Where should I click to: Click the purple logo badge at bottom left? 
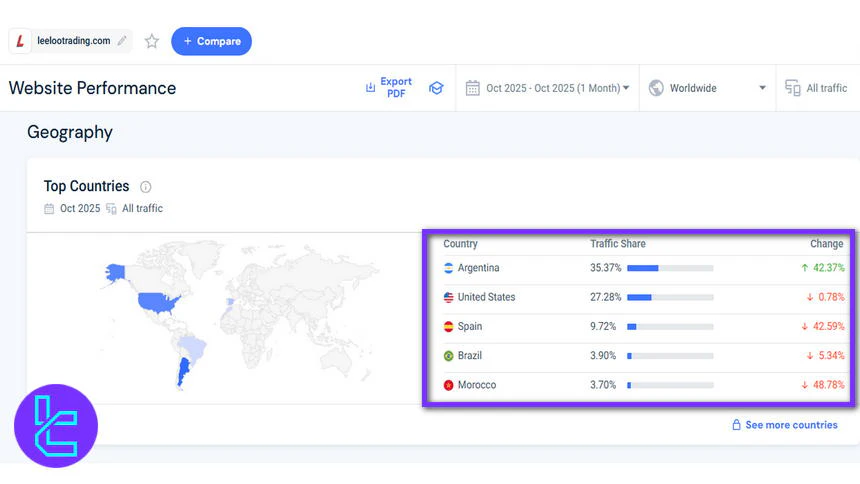coord(56,425)
